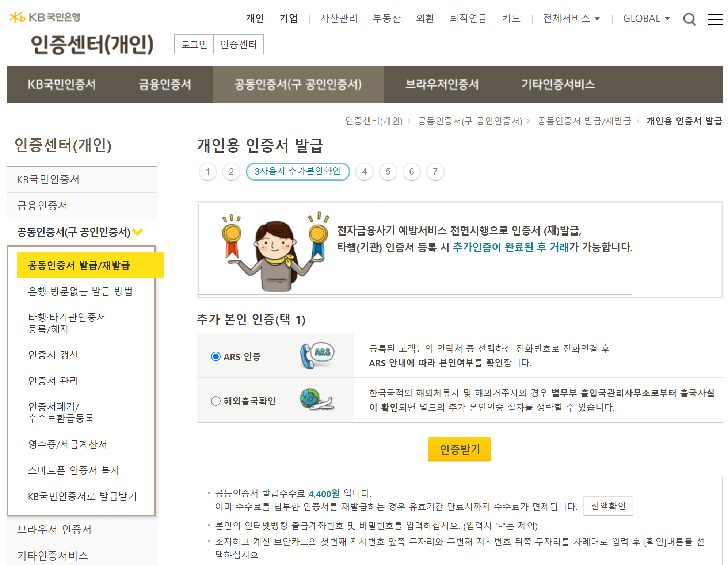Screen dimensions: 728x565
Task: Click step 2 in the progress indicator
Action: 231,172
